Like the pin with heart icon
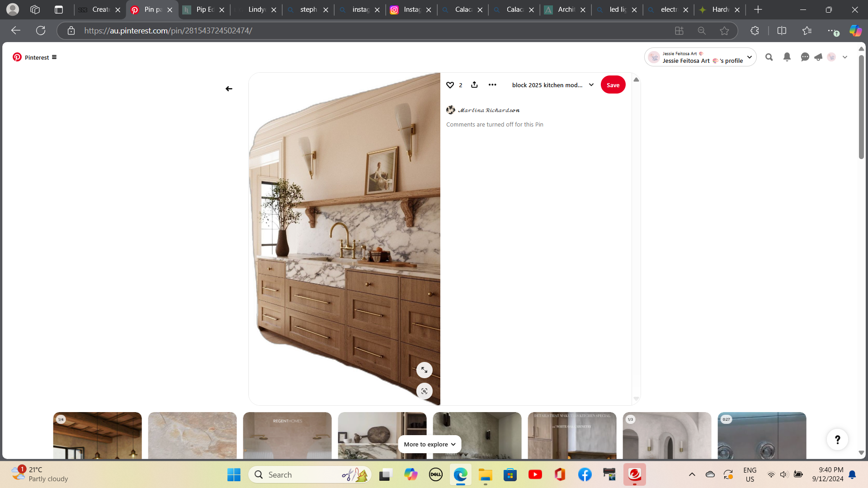The image size is (868, 488). pos(450,85)
